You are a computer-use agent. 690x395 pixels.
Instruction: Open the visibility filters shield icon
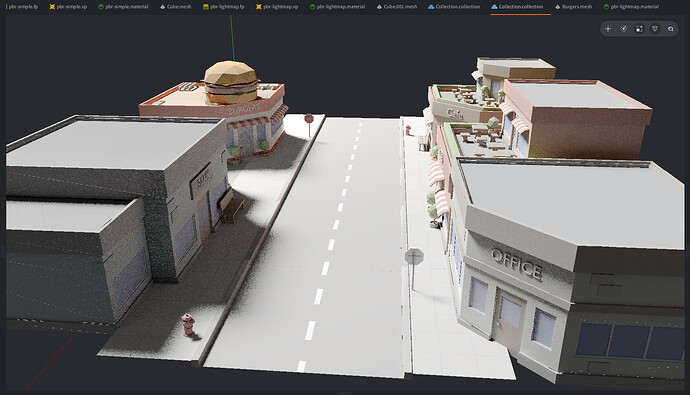tap(655, 29)
